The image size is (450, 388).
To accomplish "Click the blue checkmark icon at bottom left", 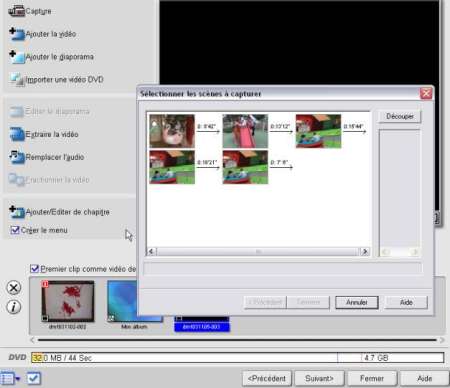I will coord(34,378).
